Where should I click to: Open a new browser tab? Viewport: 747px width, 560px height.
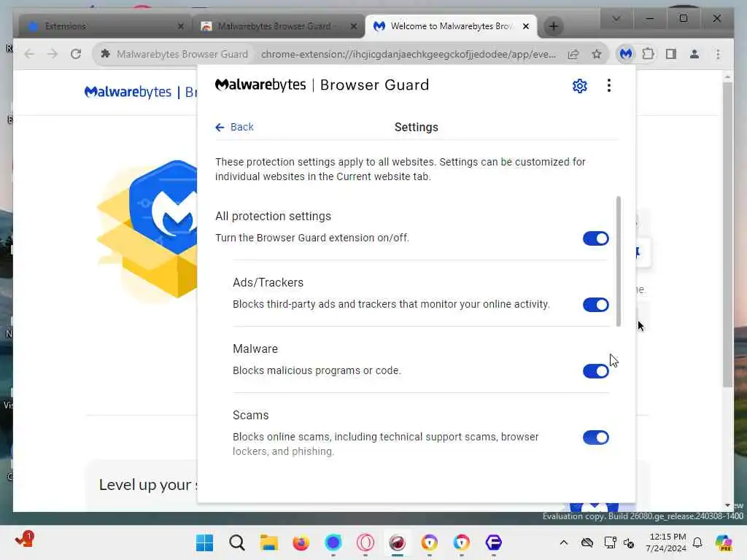pos(553,26)
